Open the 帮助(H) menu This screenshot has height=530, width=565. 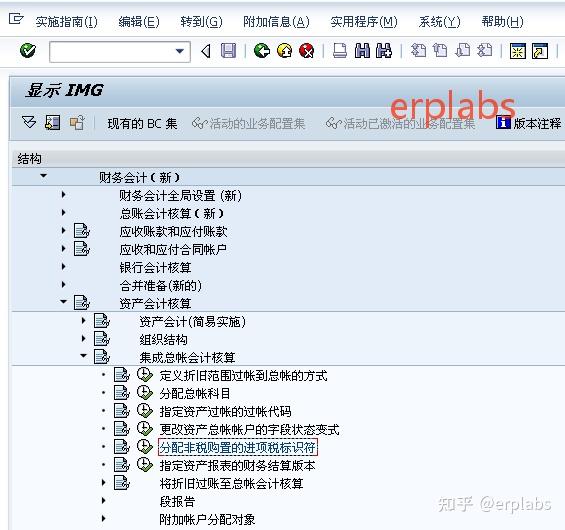tap(503, 22)
